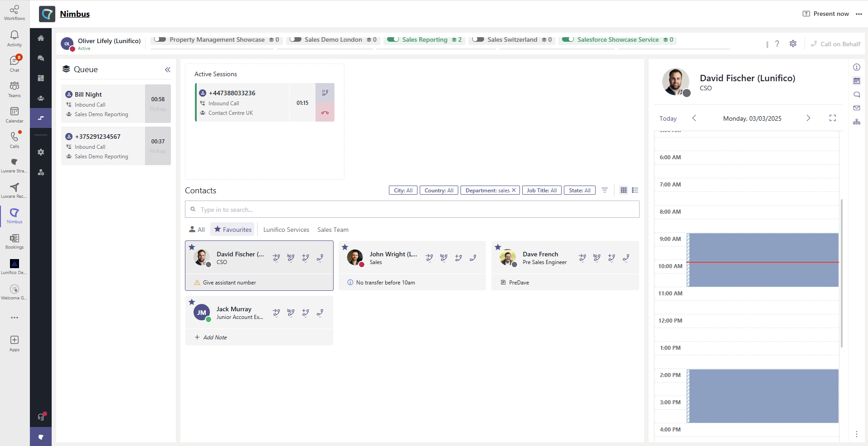Open the Country filter dropdown

pos(438,190)
